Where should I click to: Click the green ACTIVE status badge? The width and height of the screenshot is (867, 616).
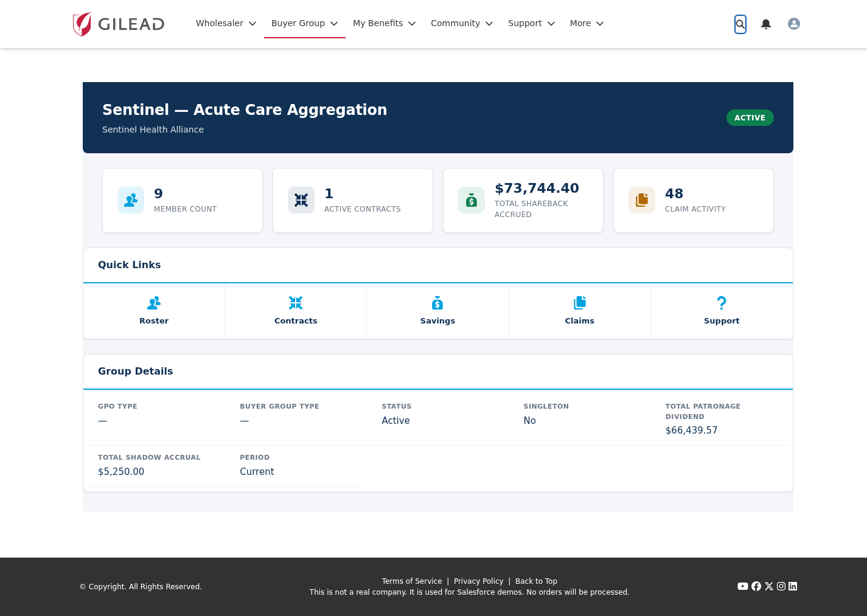click(x=750, y=118)
